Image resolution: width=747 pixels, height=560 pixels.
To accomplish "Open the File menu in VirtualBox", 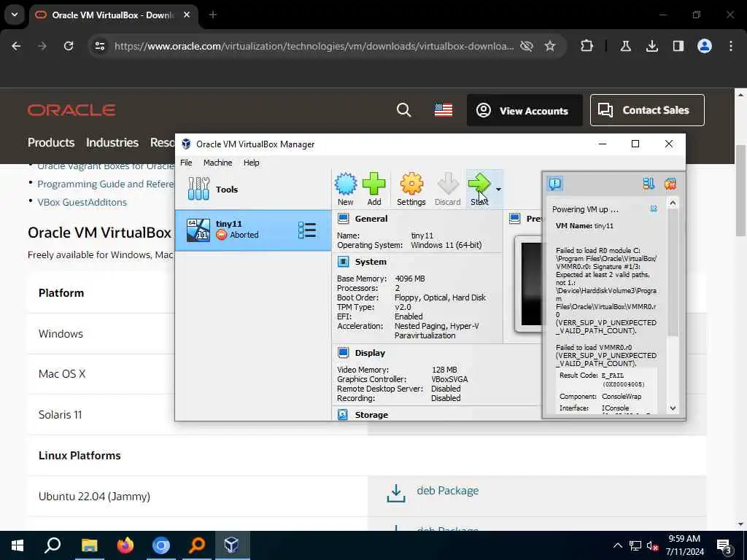I will (x=186, y=163).
